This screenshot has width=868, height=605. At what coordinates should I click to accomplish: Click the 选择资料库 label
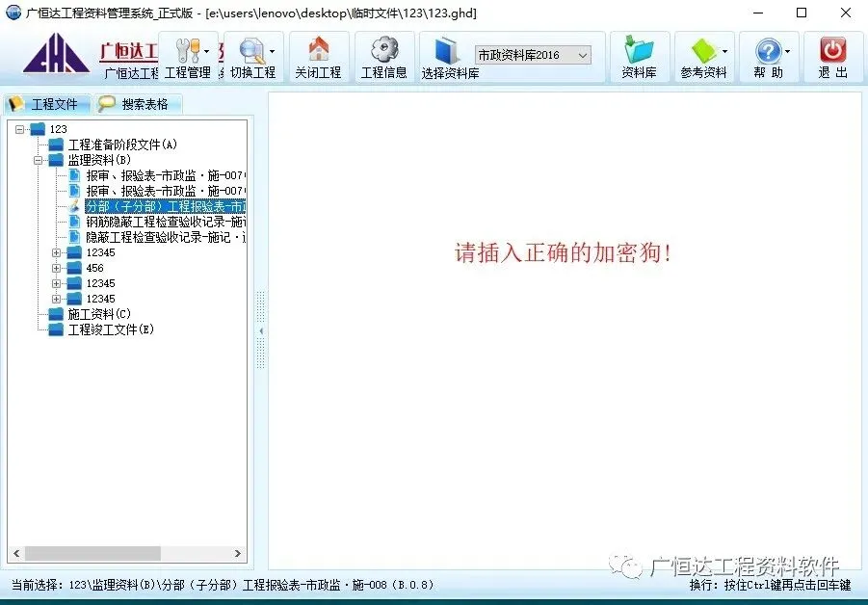[450, 73]
